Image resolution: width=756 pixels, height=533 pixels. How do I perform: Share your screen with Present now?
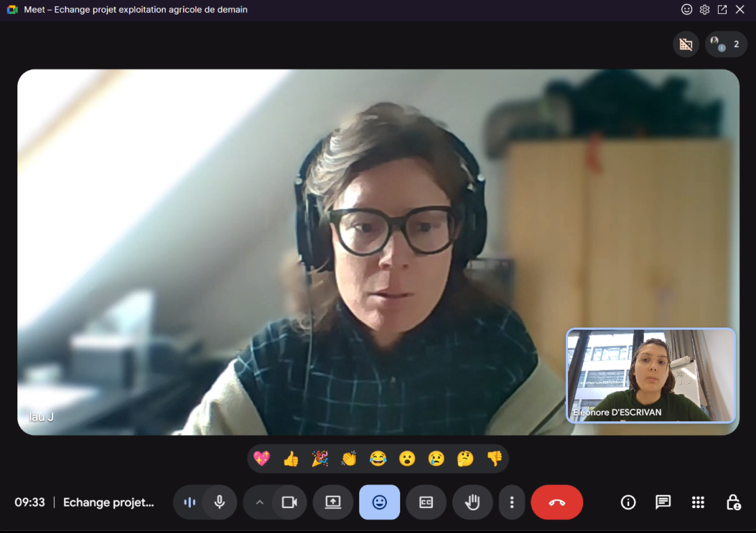[333, 502]
